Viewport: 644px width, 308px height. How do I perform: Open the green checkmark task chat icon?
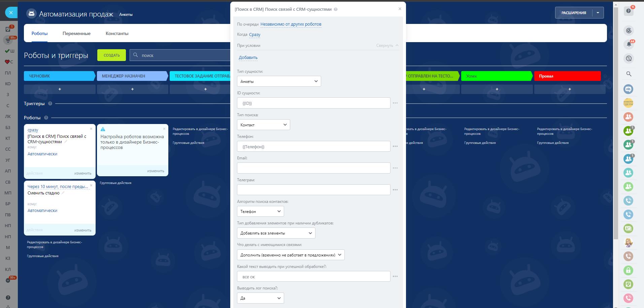(x=628, y=284)
